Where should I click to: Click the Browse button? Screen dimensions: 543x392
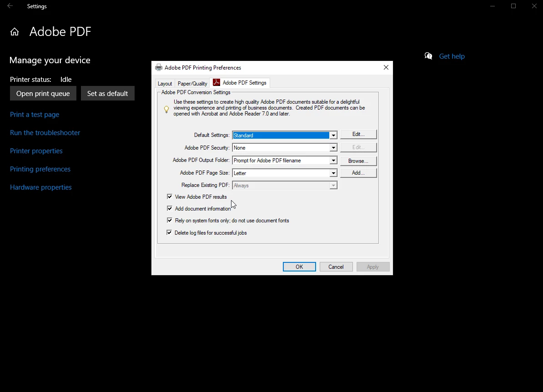point(358,161)
